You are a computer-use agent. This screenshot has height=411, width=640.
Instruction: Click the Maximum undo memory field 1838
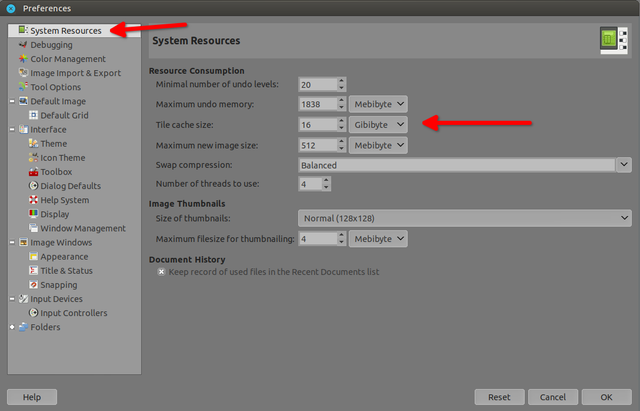pos(318,104)
